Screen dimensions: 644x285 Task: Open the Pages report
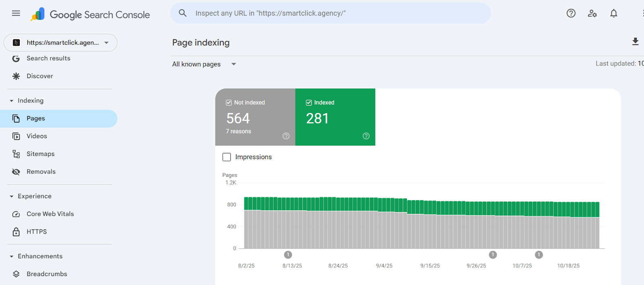[59, 119]
